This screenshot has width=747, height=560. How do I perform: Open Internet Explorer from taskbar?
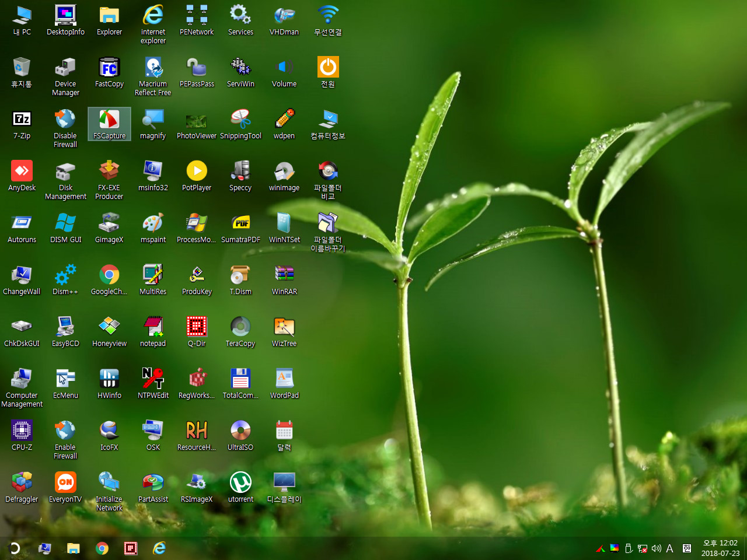point(159,548)
